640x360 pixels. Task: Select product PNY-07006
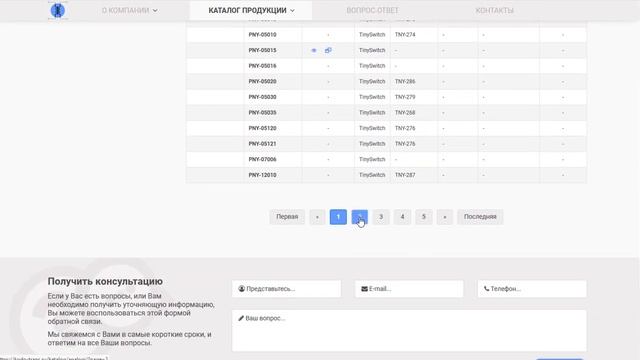(x=262, y=159)
